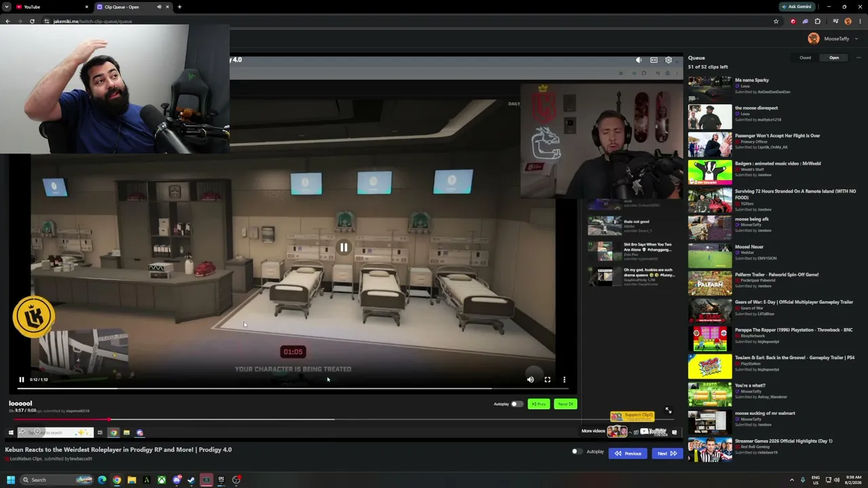Screen dimensions: 868x488
Task: Seek on the inner video's white progress bar
Action: (x=293, y=388)
